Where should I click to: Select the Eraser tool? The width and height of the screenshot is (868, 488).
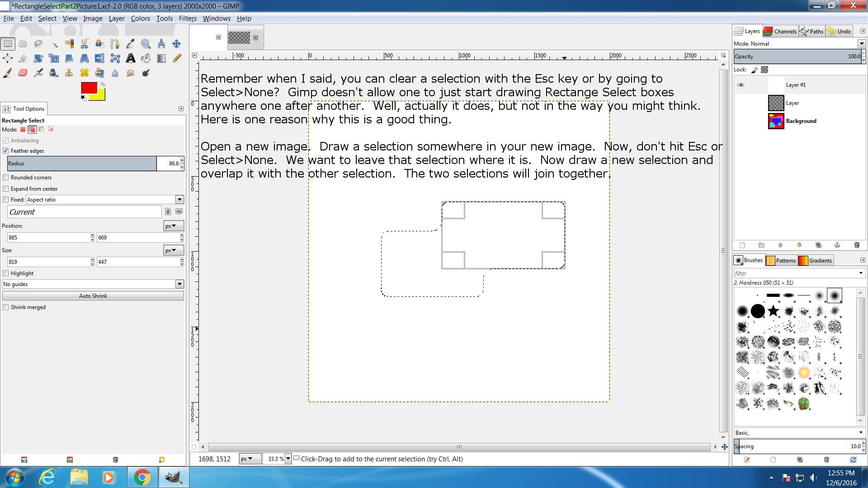coord(23,73)
